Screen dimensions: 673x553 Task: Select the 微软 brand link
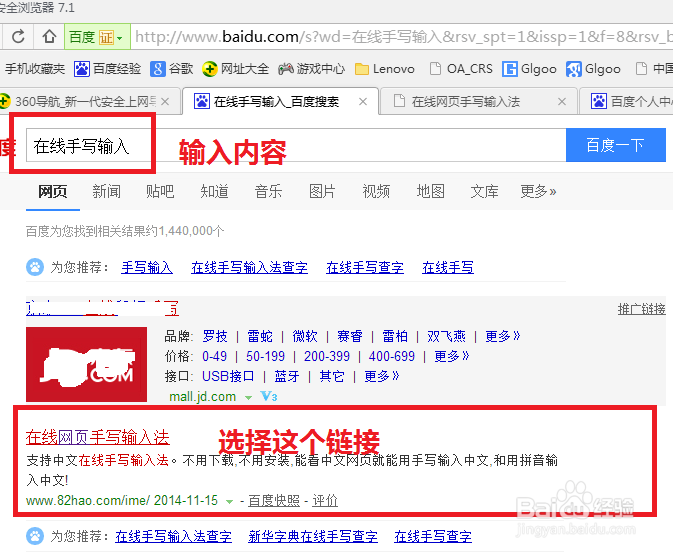tap(305, 336)
